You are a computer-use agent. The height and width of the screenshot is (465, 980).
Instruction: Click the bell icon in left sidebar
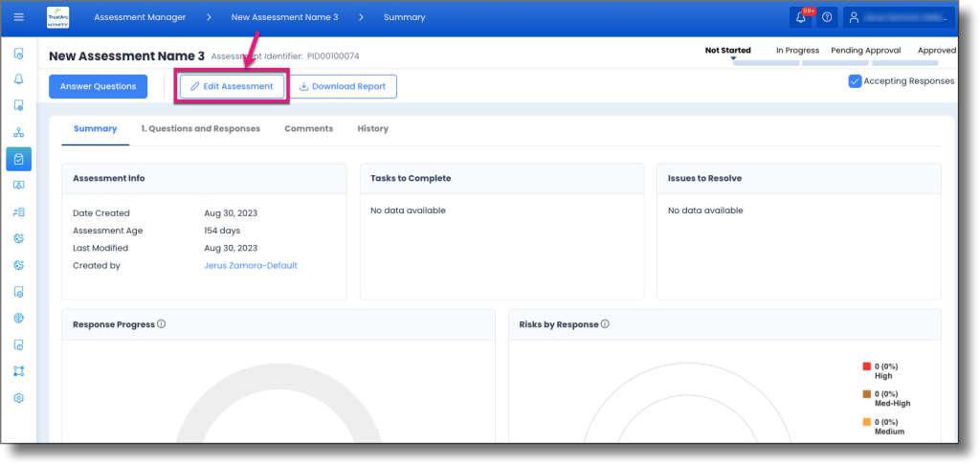[19, 79]
